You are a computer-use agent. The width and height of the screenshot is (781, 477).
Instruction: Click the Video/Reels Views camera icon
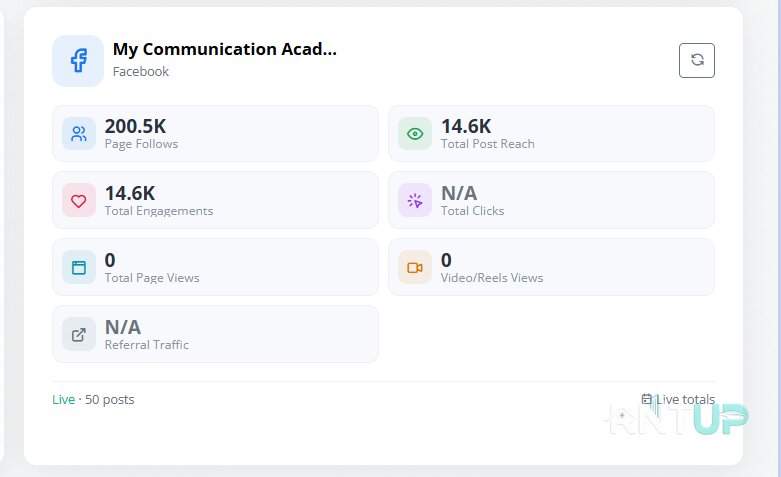(x=415, y=267)
